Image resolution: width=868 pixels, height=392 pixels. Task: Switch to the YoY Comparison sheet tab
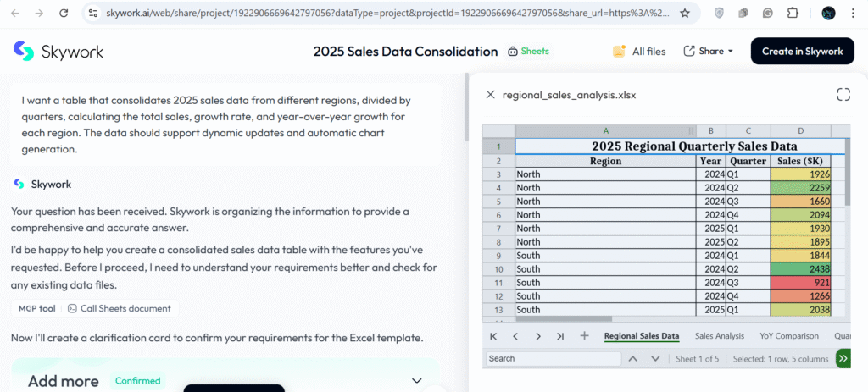(x=789, y=336)
